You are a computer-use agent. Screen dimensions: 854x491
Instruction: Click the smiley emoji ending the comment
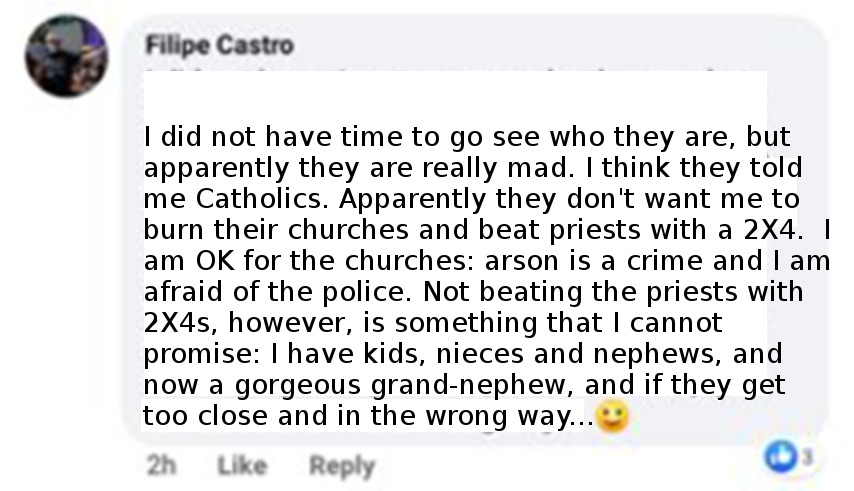coord(613,416)
